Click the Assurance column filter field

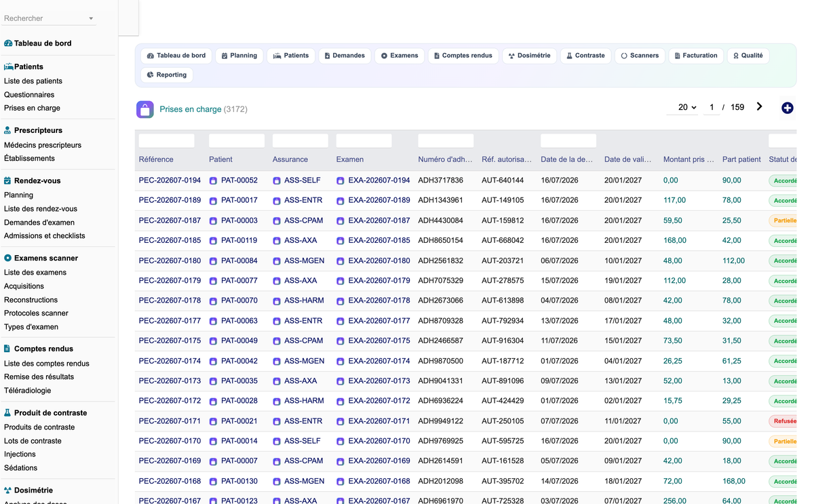coord(301,140)
